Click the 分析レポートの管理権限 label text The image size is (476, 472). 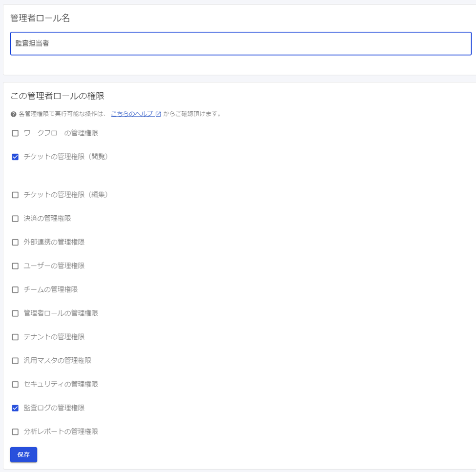[61, 431]
